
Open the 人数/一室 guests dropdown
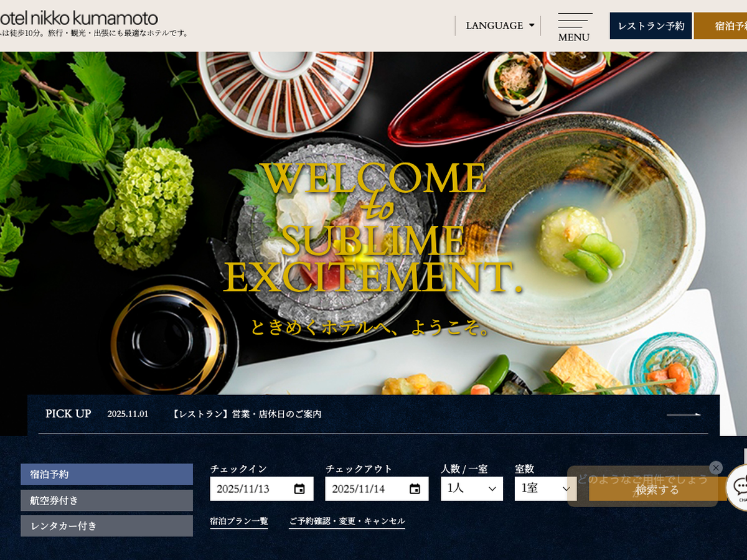pos(471,488)
